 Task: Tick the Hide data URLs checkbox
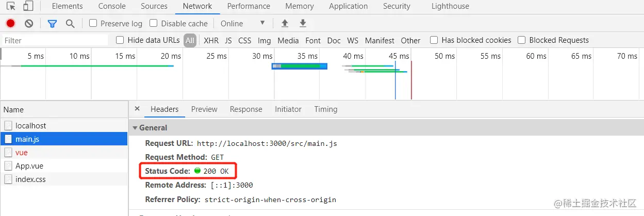coord(120,40)
